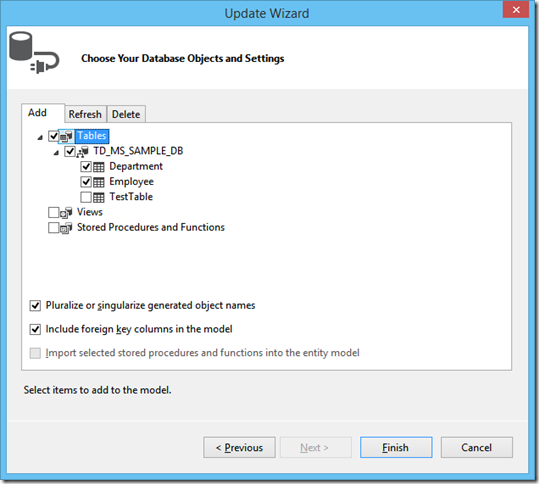This screenshot has height=484, width=539.
Task: Click the database connection icon in header
Action: (x=34, y=53)
